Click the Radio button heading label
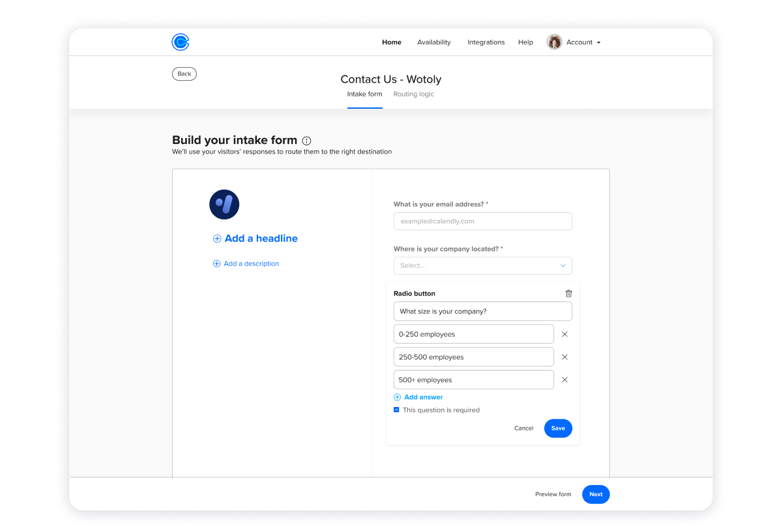Screen dimensions: 782x532 414,294
